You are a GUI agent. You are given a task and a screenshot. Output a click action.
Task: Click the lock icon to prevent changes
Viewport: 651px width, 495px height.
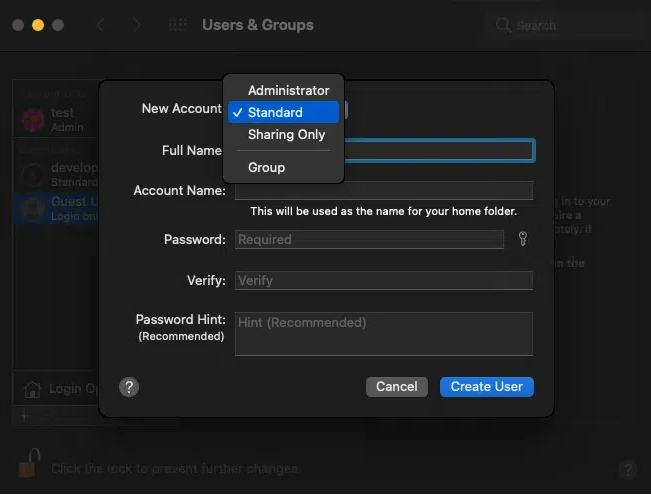[x=30, y=465]
